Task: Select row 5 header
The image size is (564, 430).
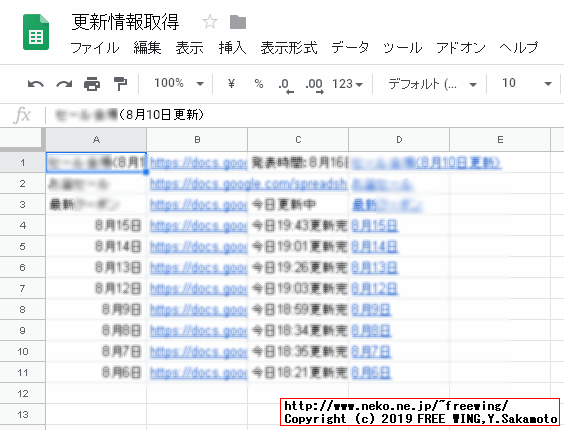Action: pyautogui.click(x=22, y=246)
